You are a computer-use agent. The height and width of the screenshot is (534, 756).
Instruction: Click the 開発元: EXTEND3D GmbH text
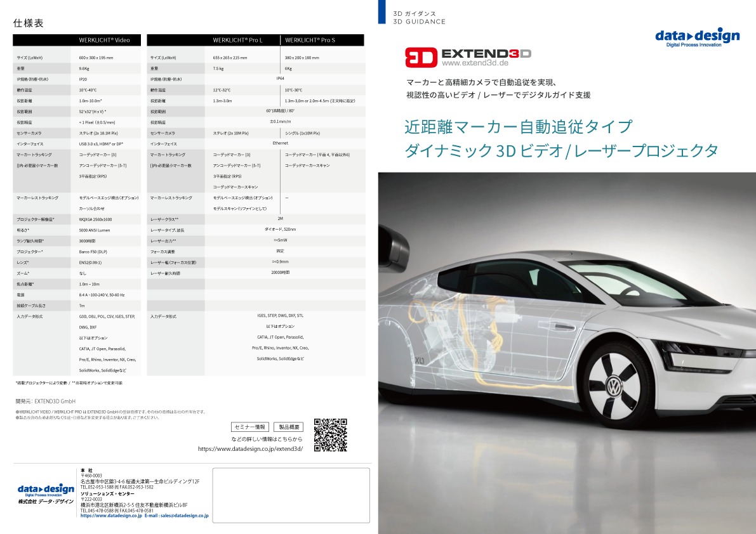point(45,401)
